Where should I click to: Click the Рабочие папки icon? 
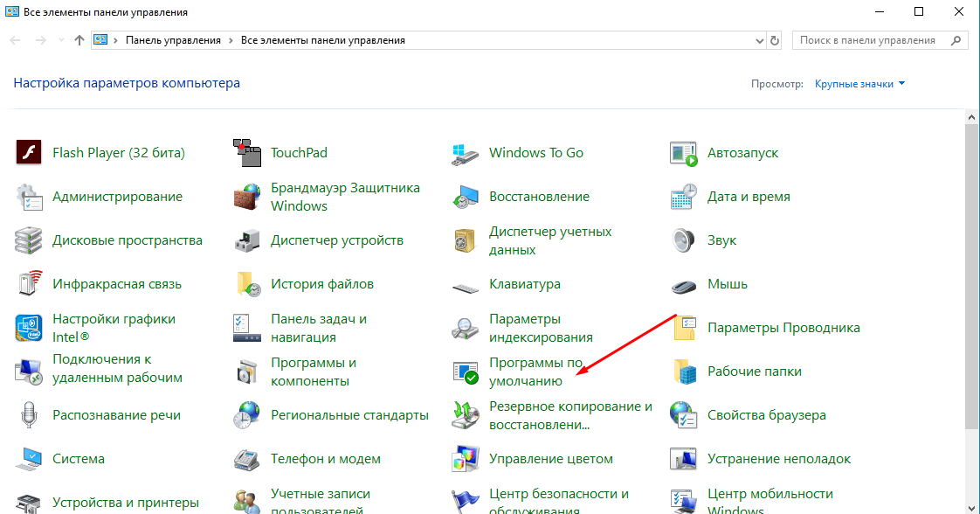point(685,372)
